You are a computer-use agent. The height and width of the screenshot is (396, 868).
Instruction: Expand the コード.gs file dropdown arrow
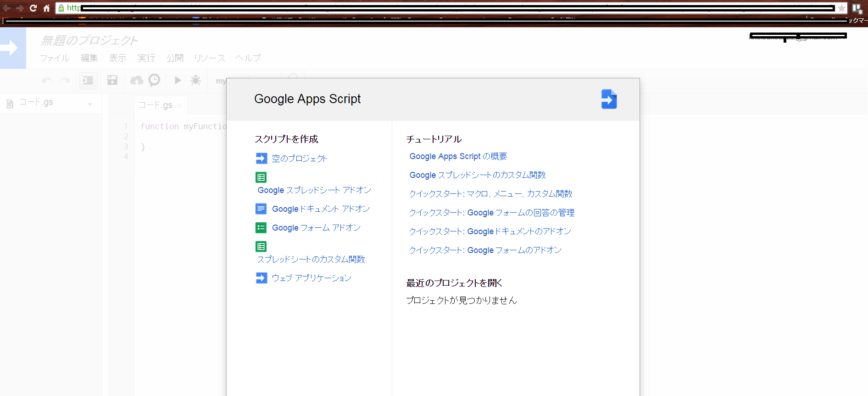(x=90, y=104)
